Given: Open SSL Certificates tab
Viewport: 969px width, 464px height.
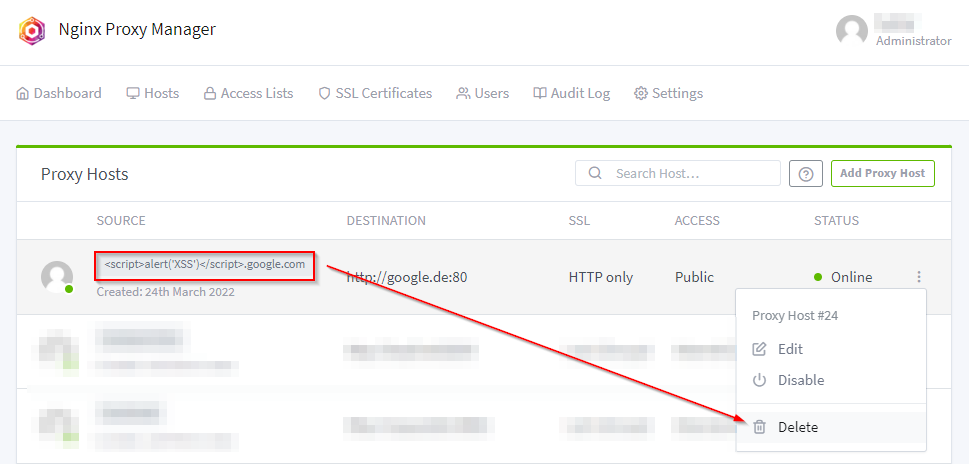Looking at the screenshot, I should point(375,93).
